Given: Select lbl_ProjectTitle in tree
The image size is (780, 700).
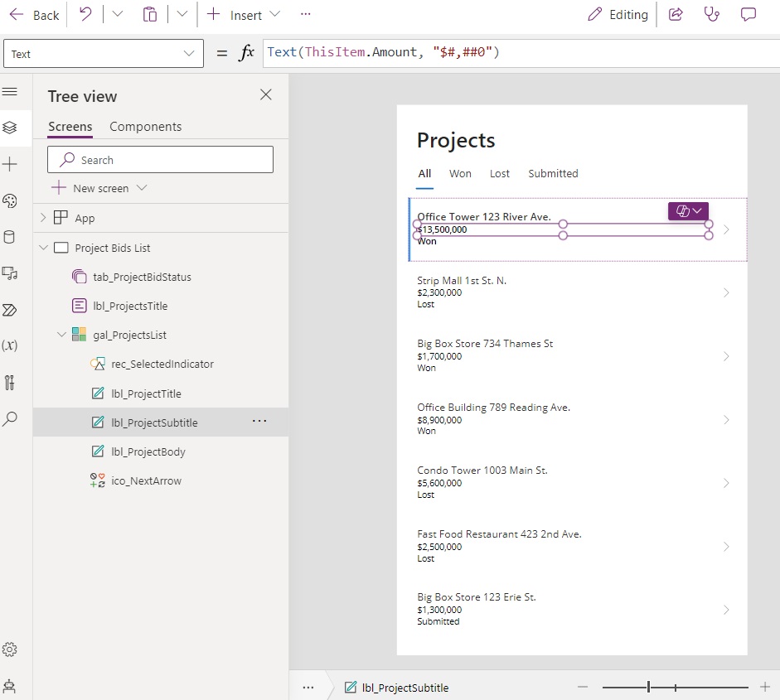Looking at the screenshot, I should click(146, 393).
